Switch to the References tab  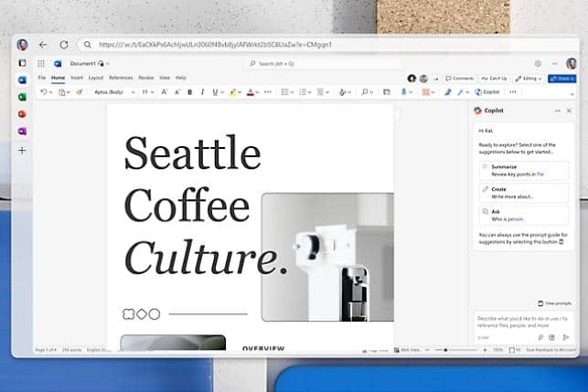pyautogui.click(x=121, y=78)
